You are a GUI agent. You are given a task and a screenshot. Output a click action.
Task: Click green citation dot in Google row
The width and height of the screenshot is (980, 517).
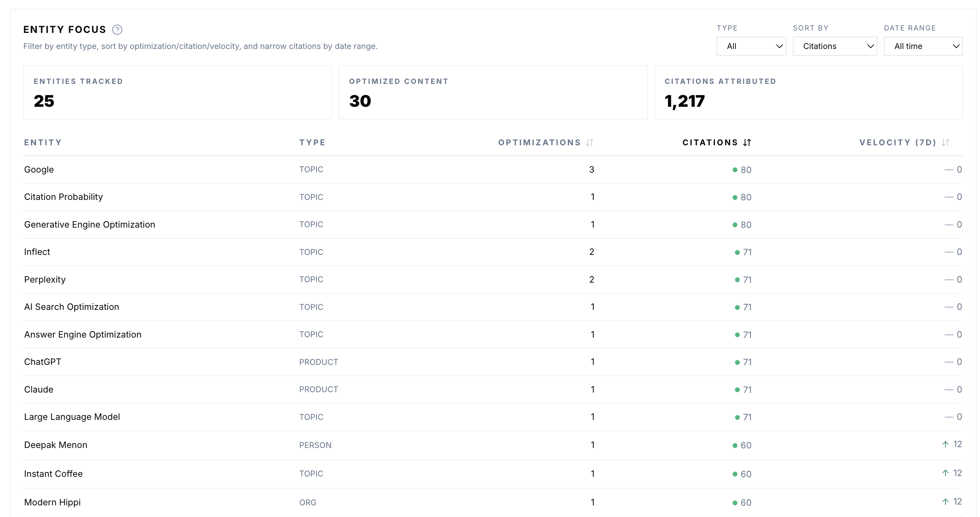click(x=735, y=170)
